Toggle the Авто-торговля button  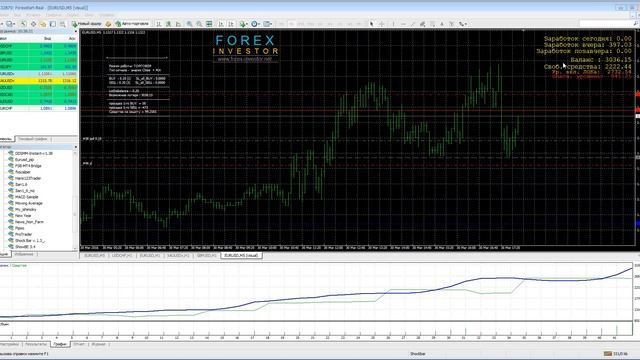(x=132, y=24)
